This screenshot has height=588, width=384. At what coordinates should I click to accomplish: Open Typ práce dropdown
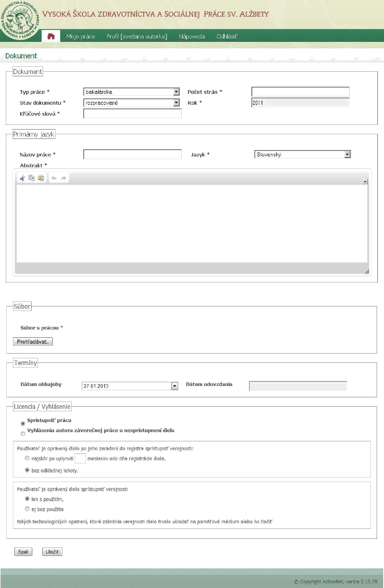pyautogui.click(x=132, y=92)
